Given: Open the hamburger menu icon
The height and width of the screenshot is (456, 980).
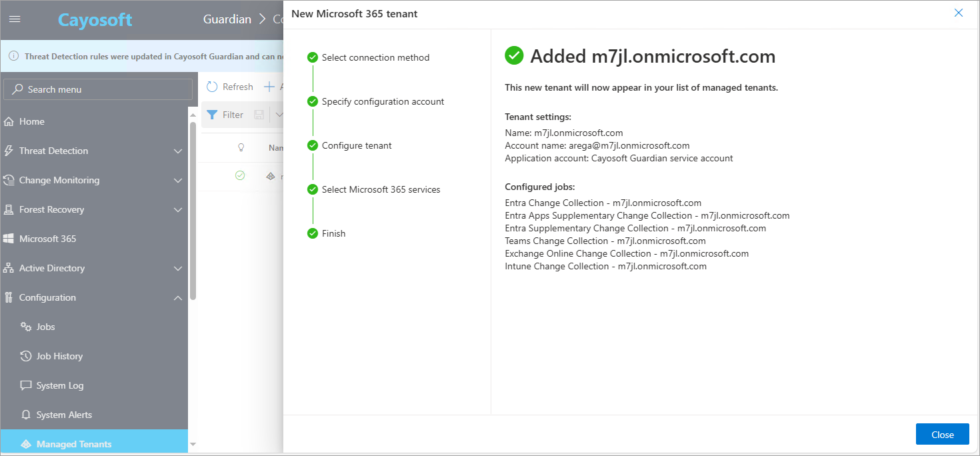Looking at the screenshot, I should pyautogui.click(x=14, y=19).
